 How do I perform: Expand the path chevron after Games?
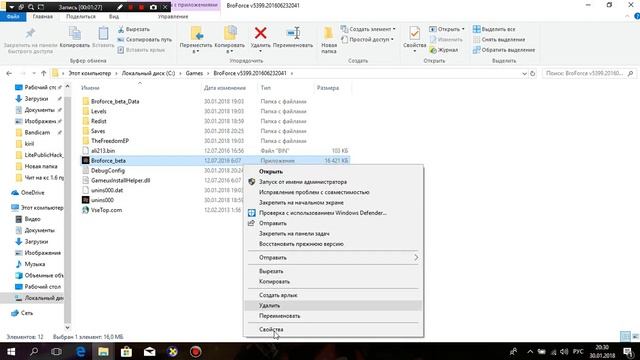[x=208, y=73]
